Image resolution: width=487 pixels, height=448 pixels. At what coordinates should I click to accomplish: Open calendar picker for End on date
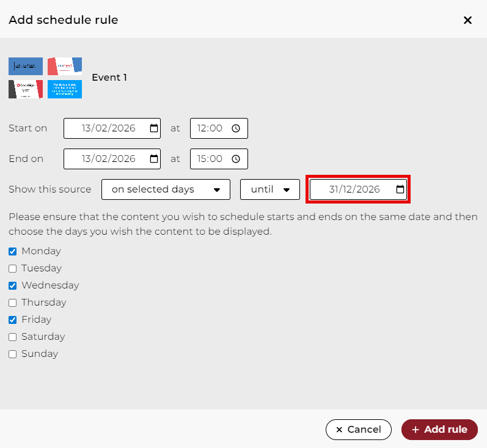153,159
